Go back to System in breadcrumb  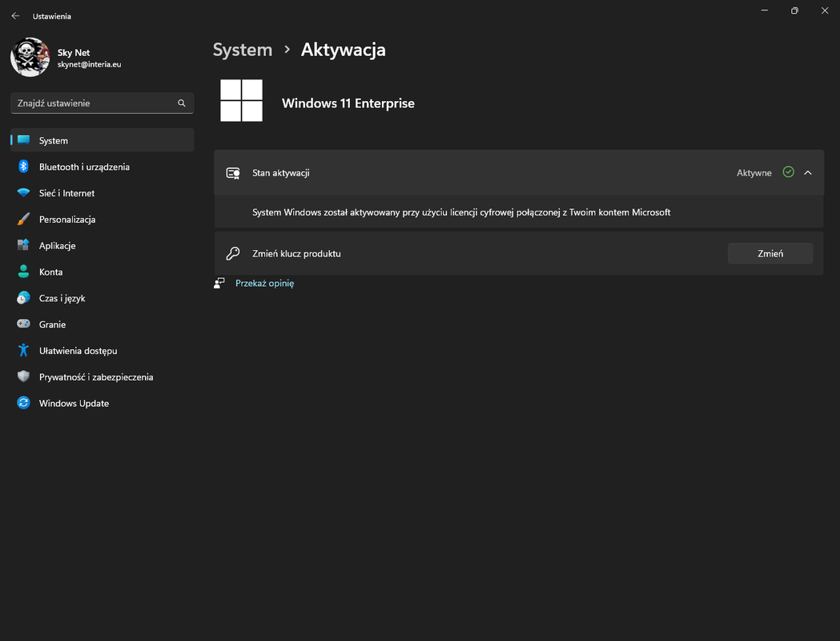243,50
